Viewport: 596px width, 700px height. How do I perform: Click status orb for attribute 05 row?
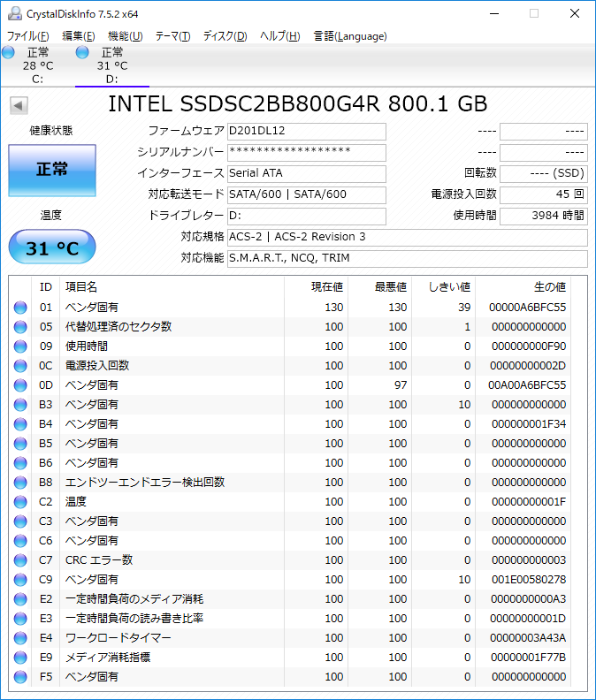tap(20, 327)
